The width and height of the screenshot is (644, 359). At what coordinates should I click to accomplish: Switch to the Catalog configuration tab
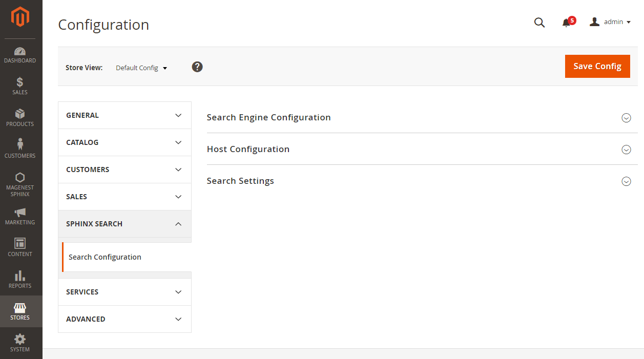124,142
